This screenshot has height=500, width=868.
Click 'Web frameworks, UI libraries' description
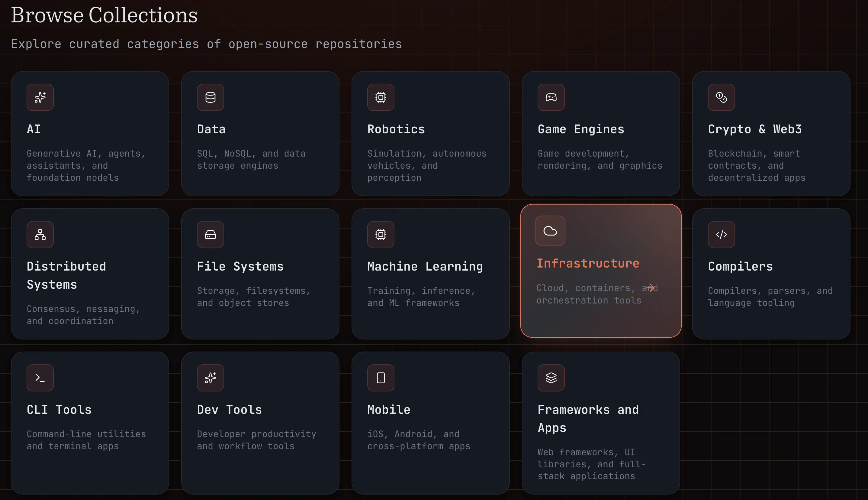[591, 464]
